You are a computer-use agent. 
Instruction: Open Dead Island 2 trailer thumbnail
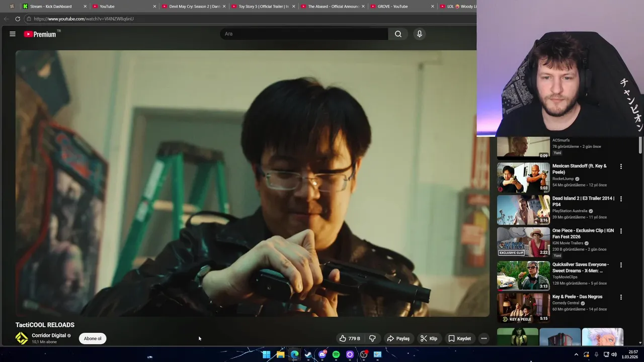tap(523, 210)
